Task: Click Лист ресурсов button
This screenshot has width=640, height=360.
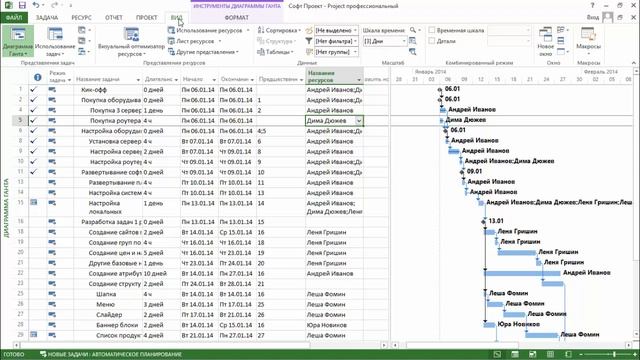Action: (195, 41)
